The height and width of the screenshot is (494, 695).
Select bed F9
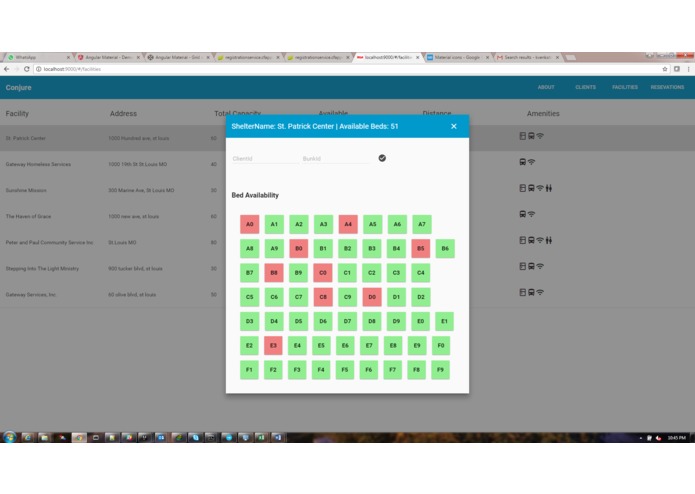[440, 370]
